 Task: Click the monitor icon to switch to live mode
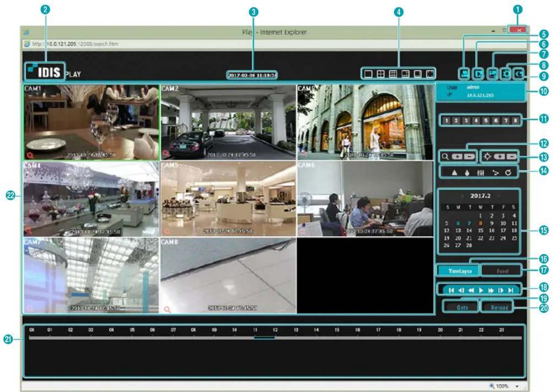pos(464,74)
